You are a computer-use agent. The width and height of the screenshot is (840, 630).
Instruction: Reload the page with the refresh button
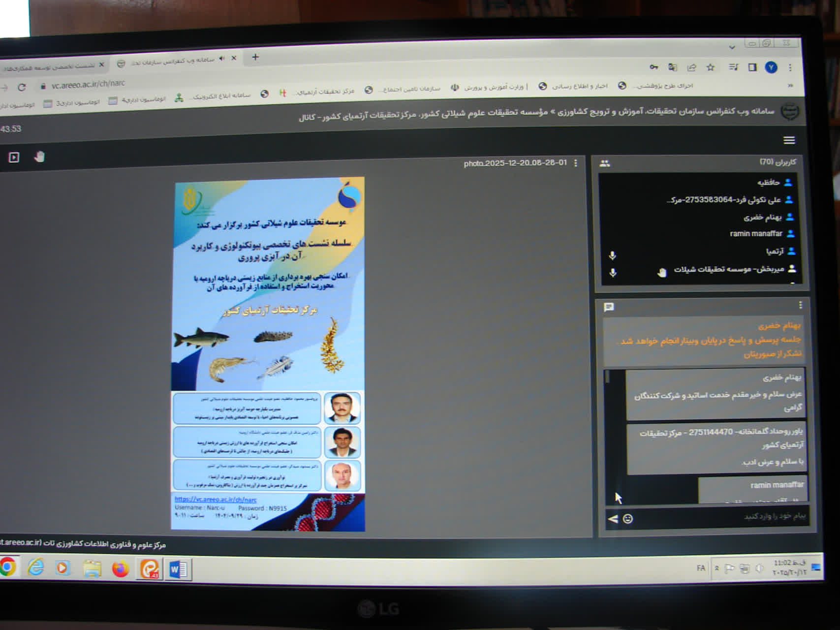pos(22,87)
